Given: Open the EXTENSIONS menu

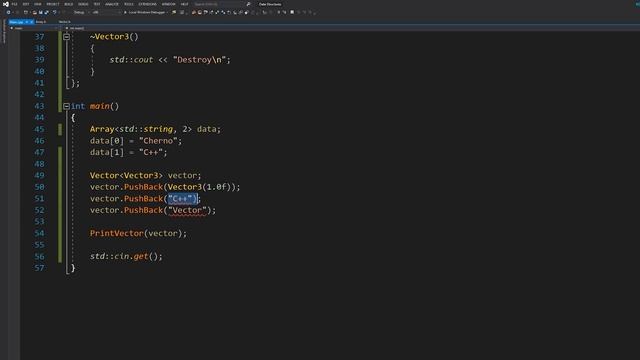Looking at the screenshot, I should coord(147,4).
